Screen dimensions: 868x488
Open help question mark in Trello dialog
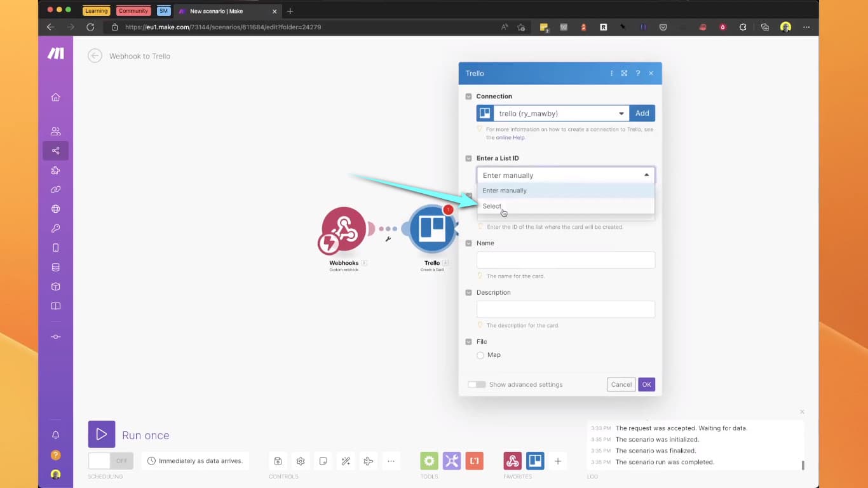637,73
